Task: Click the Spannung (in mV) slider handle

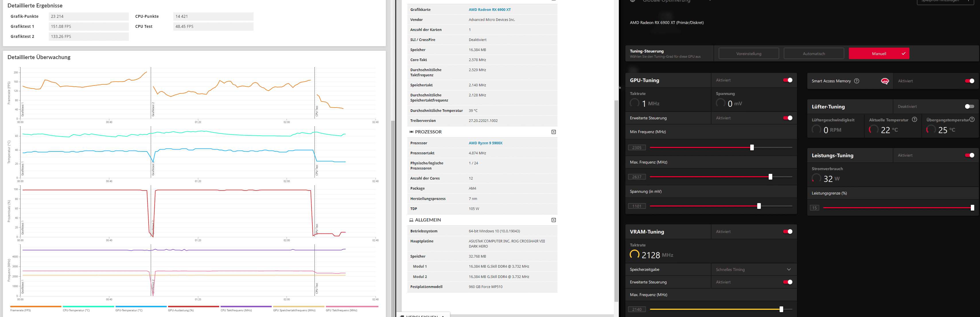Action: 759,206
